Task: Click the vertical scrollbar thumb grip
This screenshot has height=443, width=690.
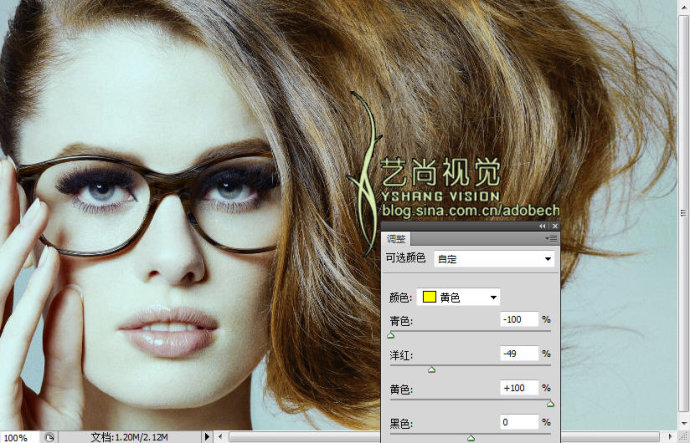Action: click(683, 213)
